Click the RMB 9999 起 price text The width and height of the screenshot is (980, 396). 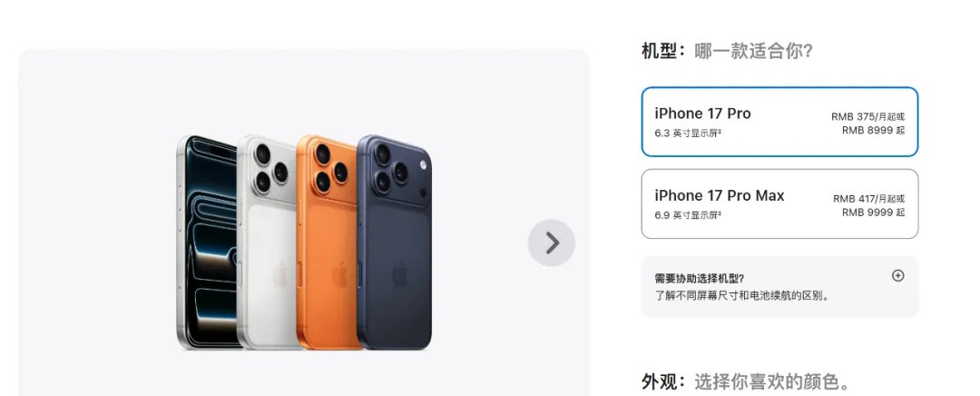click(x=873, y=213)
